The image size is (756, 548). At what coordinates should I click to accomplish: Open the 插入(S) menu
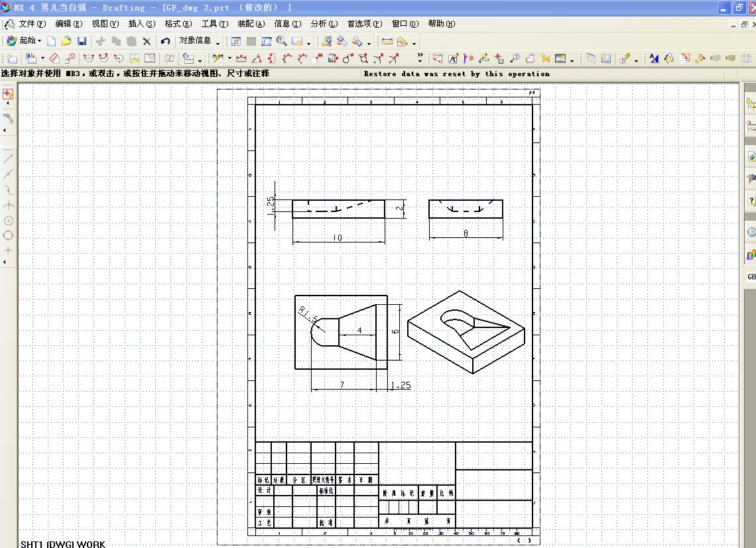[x=141, y=24]
